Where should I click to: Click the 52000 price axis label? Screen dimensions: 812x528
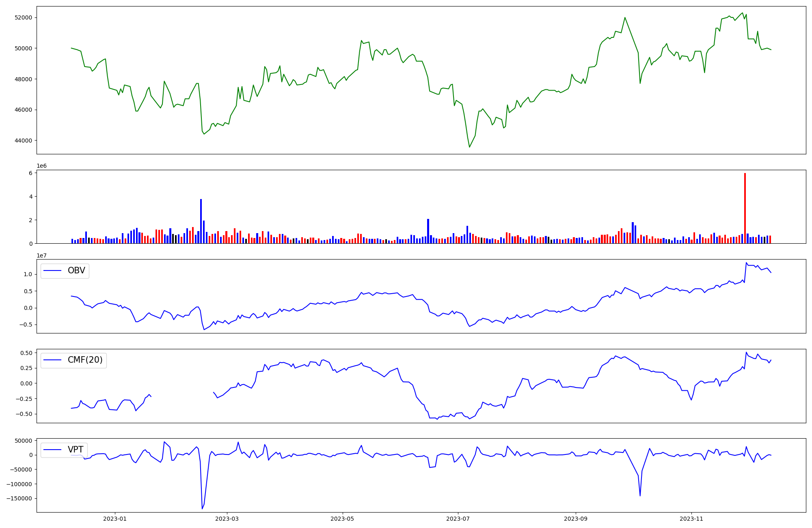tap(23, 17)
